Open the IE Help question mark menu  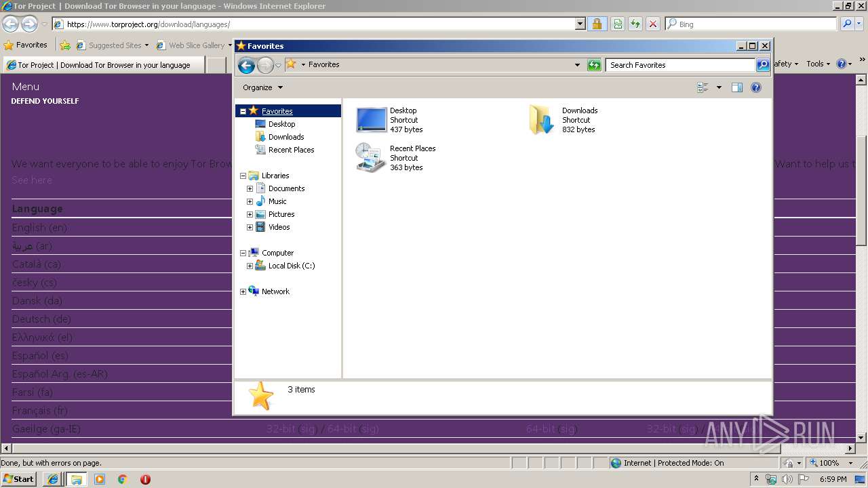tap(844, 64)
